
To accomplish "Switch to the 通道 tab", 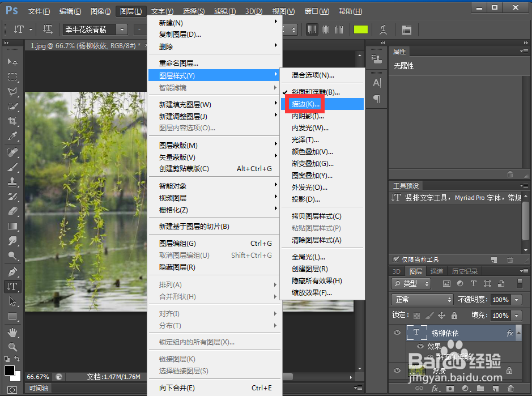I will pos(437,271).
